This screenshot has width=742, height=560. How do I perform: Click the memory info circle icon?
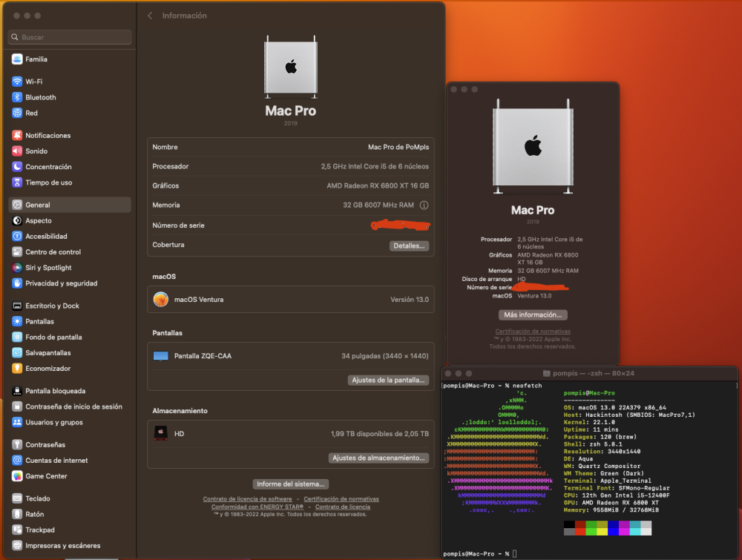pos(424,205)
